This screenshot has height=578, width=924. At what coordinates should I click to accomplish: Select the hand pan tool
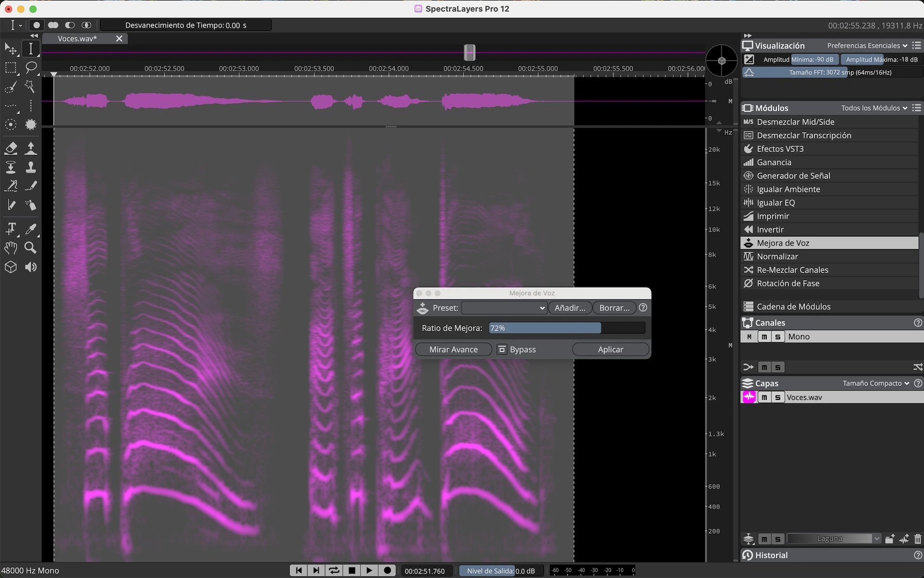[11, 248]
